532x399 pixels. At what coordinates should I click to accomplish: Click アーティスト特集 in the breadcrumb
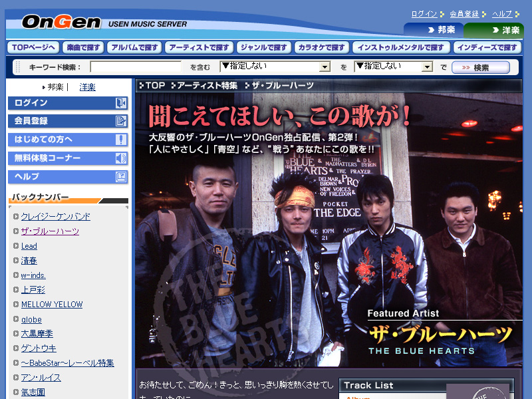click(x=207, y=86)
